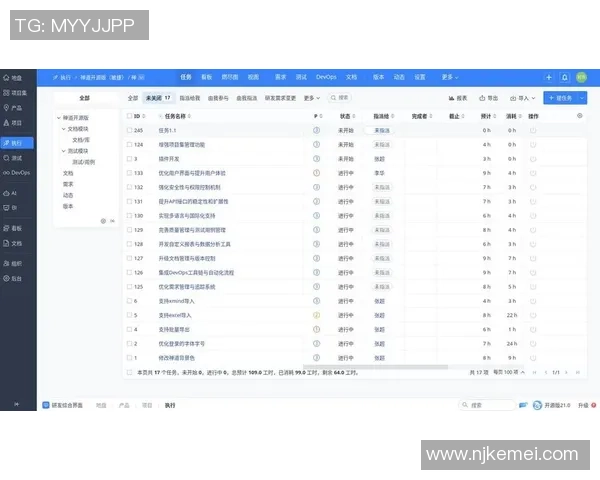This screenshot has width=600, height=480.
Task: Start task 245 via its action icon
Action: tap(533, 130)
